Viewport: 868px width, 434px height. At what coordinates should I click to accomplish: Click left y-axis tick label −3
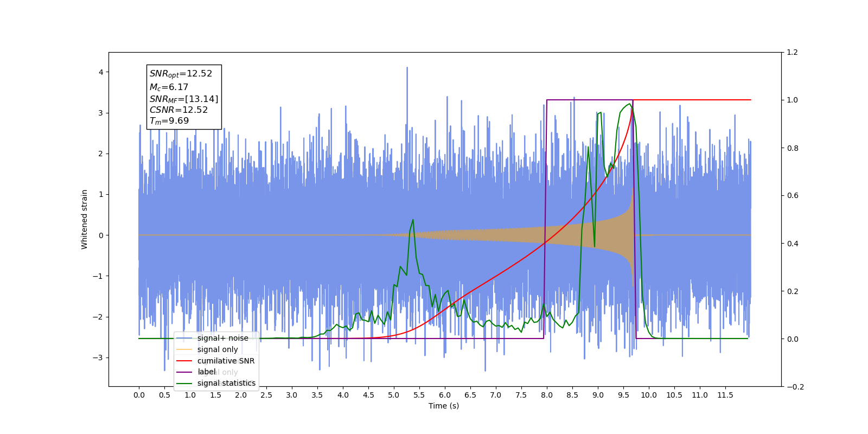[x=98, y=358]
